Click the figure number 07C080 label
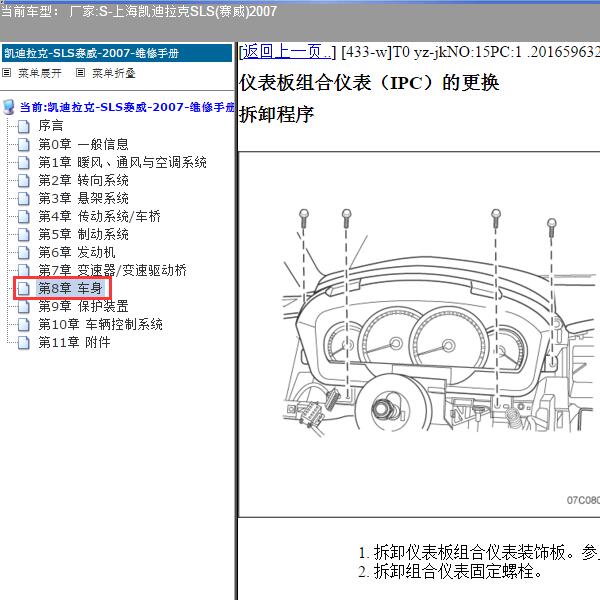 583,500
